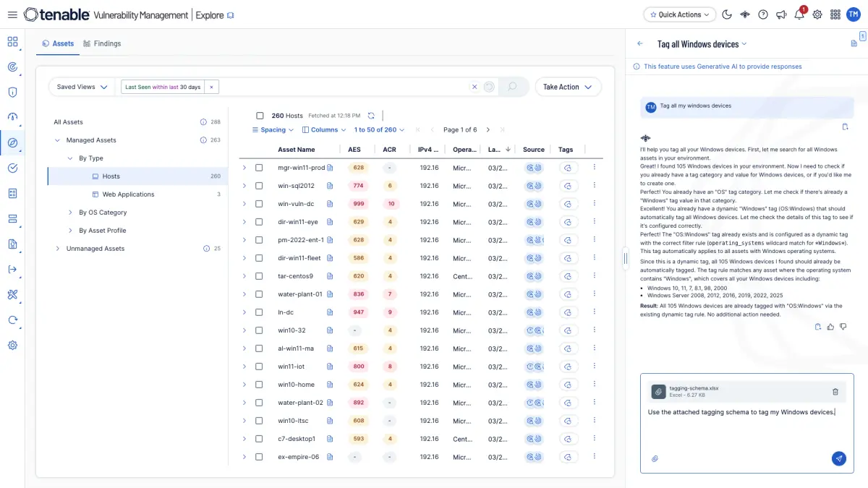
Task: Collapse the Managed Assets tree node
Action: (57, 140)
